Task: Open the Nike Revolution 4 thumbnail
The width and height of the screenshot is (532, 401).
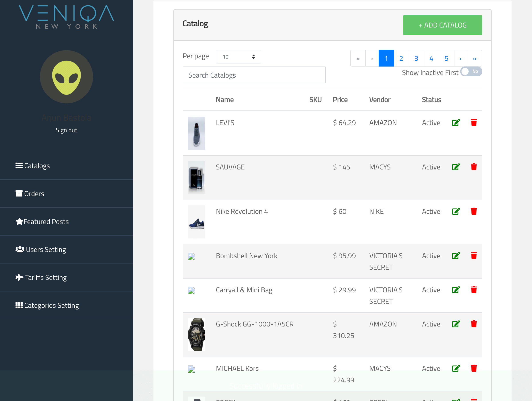Action: [x=196, y=222]
